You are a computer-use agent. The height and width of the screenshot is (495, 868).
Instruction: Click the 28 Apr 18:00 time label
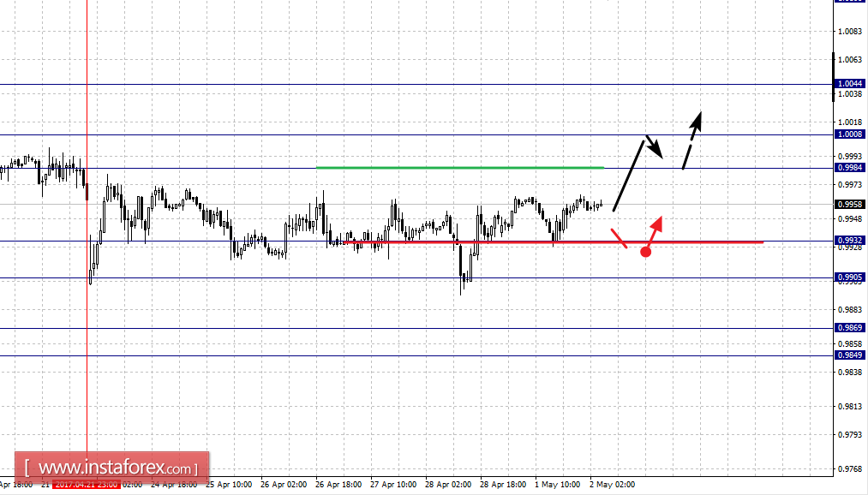(503, 485)
